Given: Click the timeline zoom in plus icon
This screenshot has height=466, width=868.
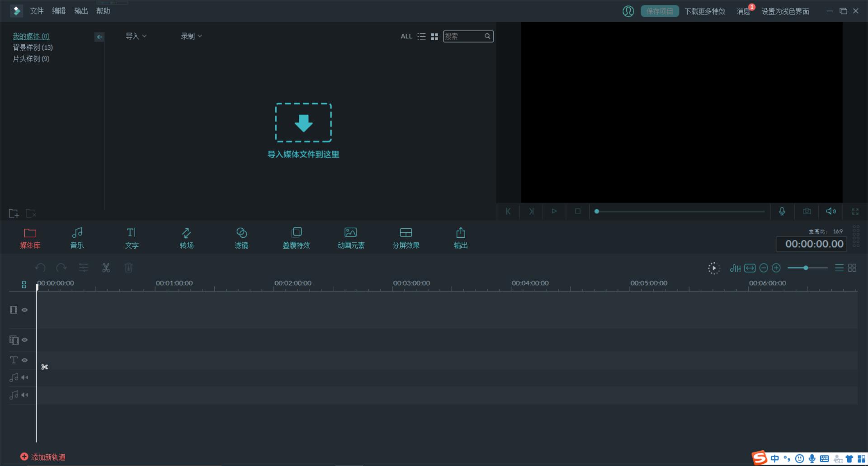Looking at the screenshot, I should coord(776,268).
